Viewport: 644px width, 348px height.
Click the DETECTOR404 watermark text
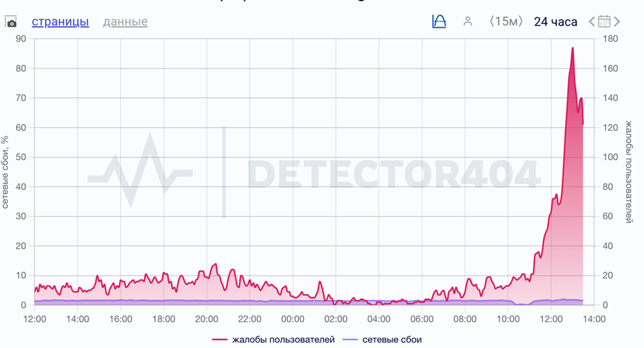point(393,173)
